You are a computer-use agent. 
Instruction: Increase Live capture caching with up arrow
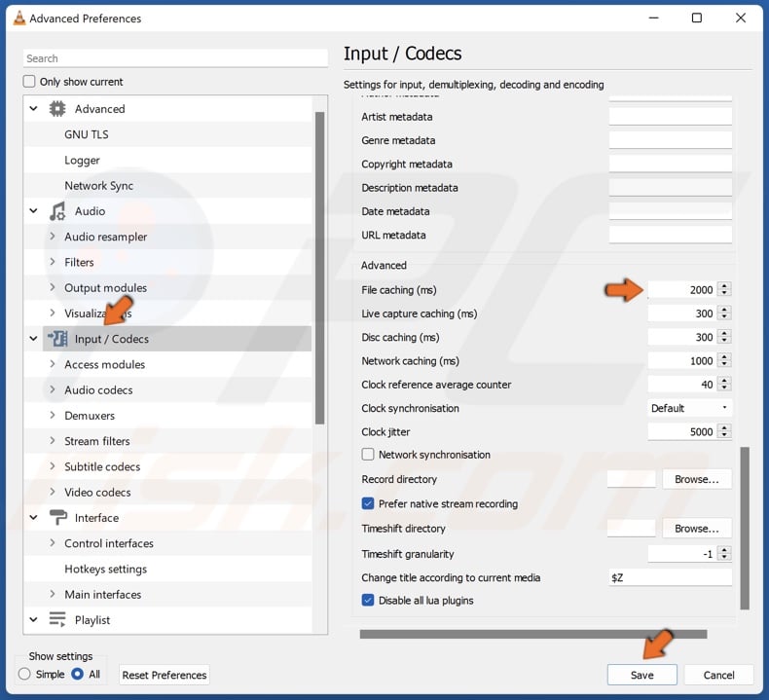click(724, 310)
